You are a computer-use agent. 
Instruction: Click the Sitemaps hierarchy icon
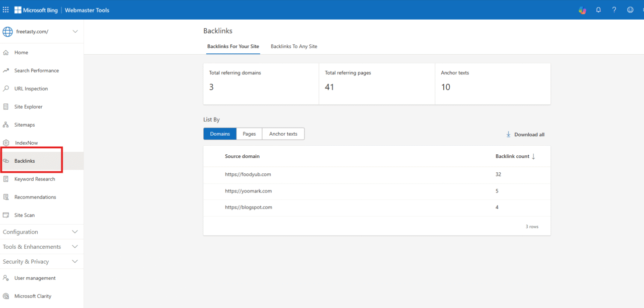pos(6,125)
